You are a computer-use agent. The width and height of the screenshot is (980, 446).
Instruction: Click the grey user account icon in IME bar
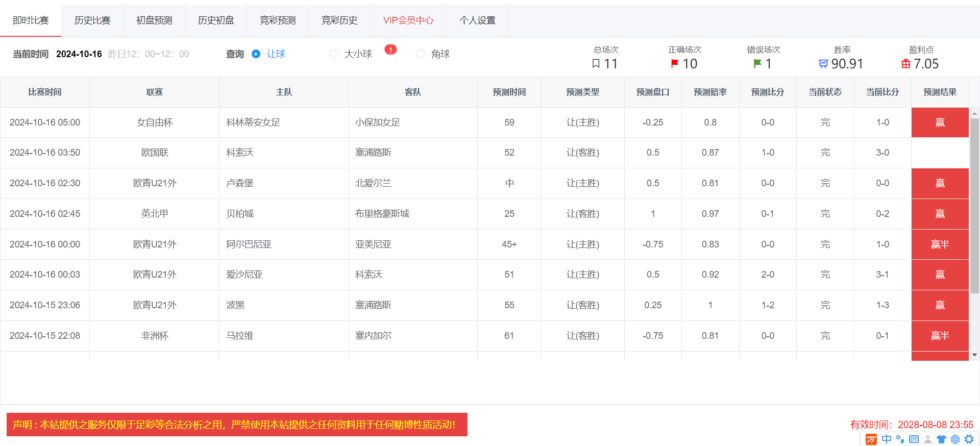(928, 439)
